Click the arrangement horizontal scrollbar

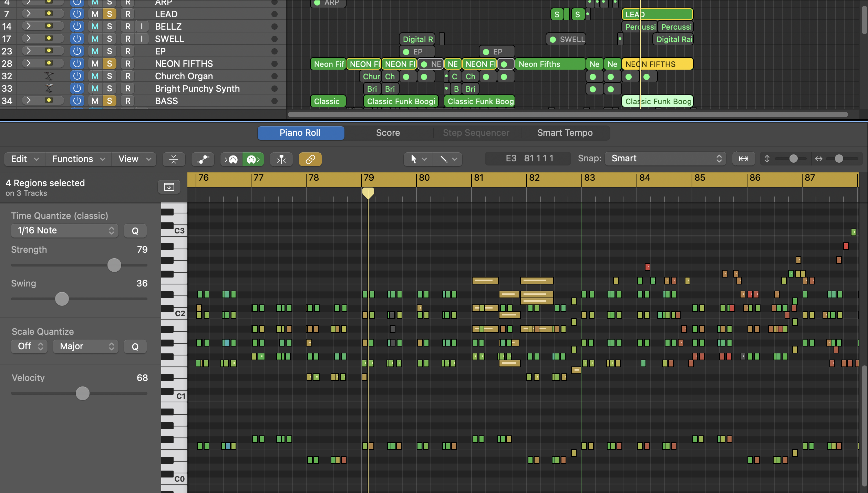pos(568,114)
